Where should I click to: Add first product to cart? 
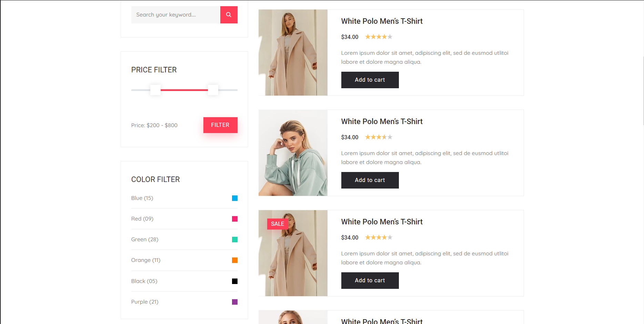(370, 80)
